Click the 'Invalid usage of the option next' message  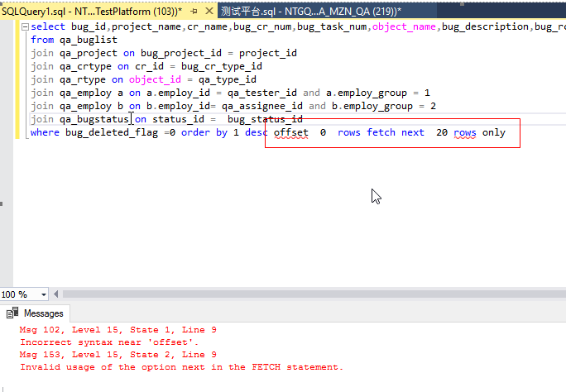tap(181, 367)
